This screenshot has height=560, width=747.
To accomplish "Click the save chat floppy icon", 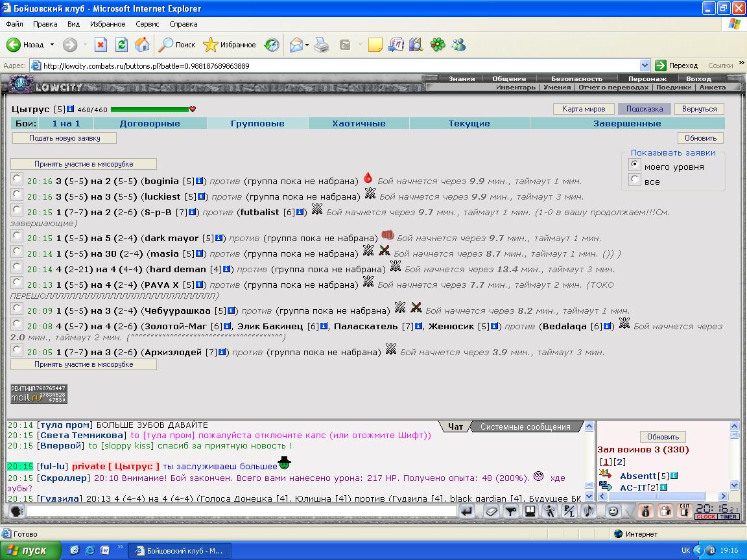I will click(530, 511).
